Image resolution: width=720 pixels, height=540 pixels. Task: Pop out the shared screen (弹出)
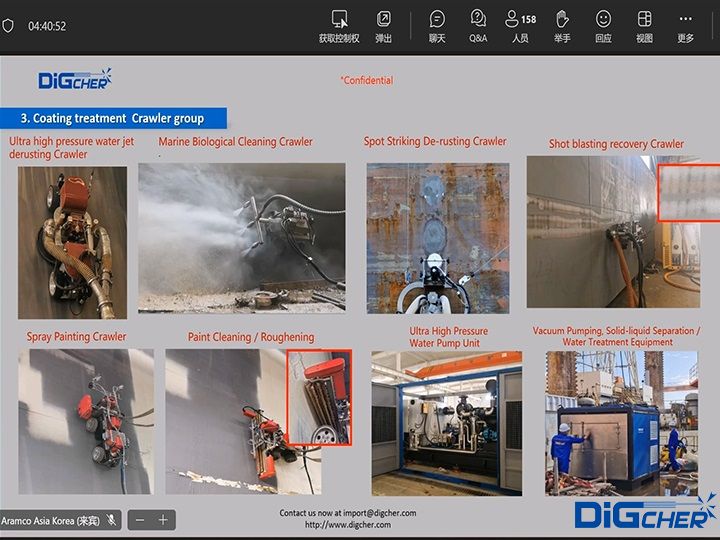pos(384,26)
